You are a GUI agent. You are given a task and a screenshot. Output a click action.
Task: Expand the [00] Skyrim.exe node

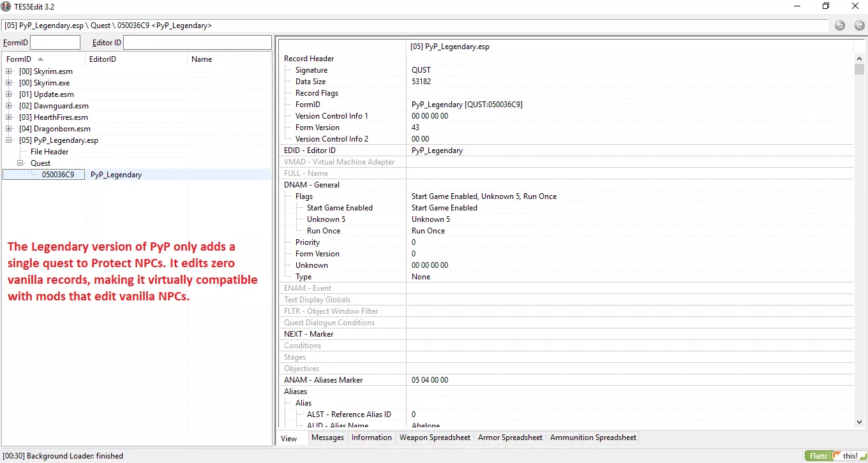[x=9, y=83]
